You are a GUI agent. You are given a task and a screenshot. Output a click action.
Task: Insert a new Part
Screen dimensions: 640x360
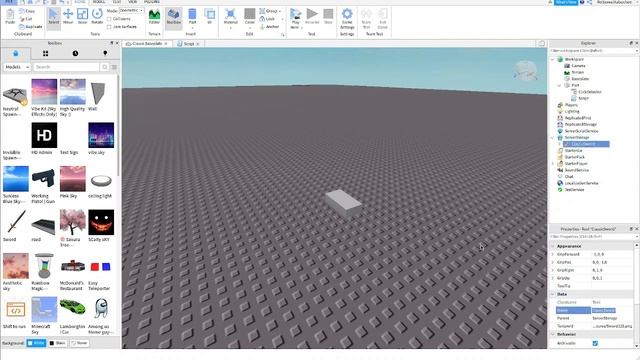pyautogui.click(x=192, y=17)
